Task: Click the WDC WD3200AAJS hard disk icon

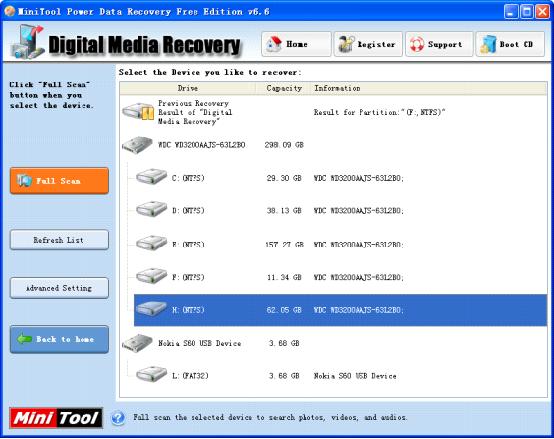Action: (137, 145)
